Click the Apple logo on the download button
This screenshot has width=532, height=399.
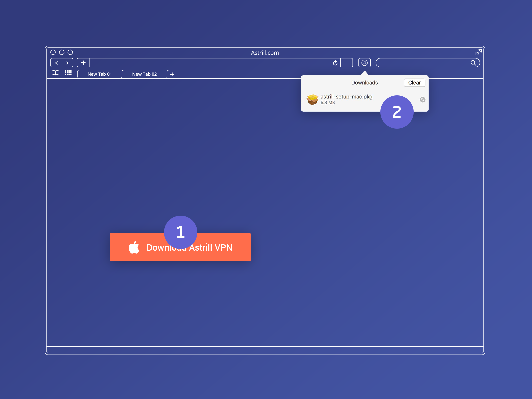134,247
